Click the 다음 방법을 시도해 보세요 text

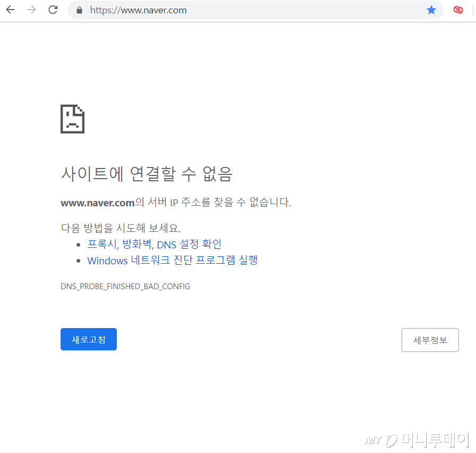[x=121, y=228]
